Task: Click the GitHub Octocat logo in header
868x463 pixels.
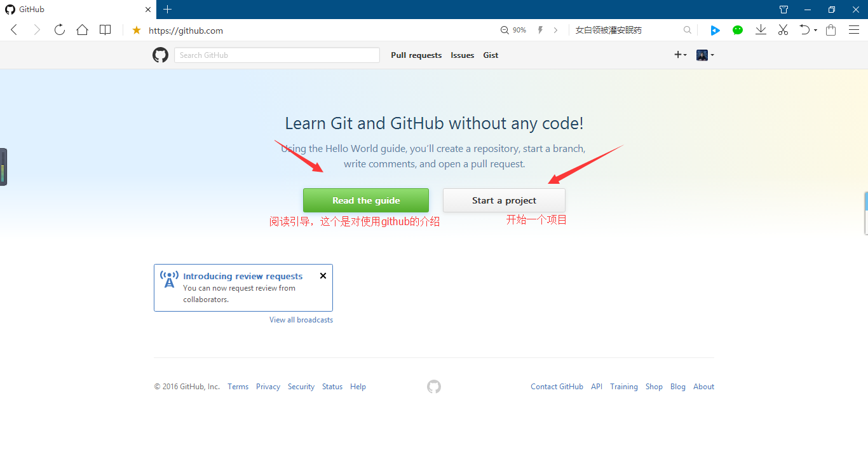Action: pyautogui.click(x=160, y=55)
